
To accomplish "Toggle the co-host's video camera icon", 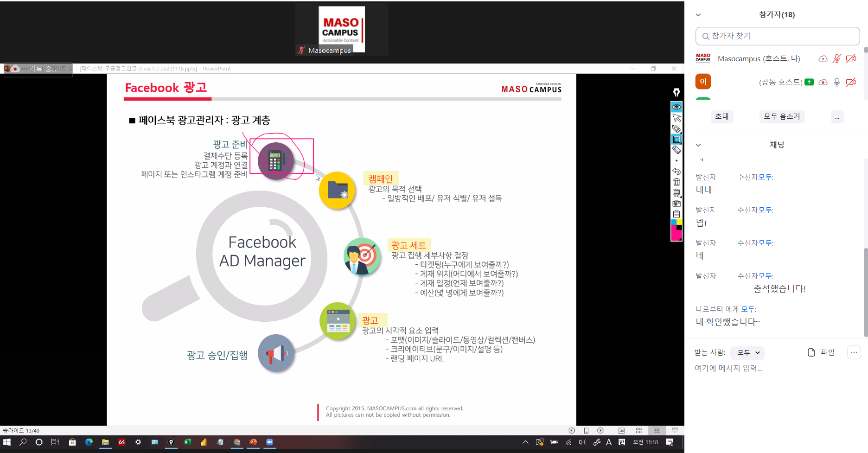I will pos(851,82).
